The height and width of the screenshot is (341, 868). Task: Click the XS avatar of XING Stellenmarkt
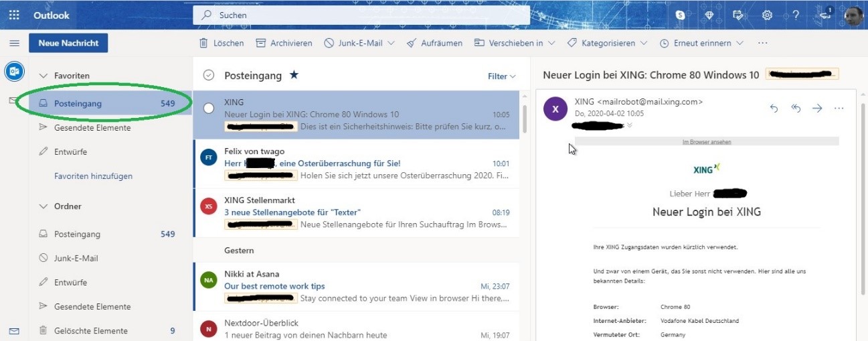[x=209, y=206]
